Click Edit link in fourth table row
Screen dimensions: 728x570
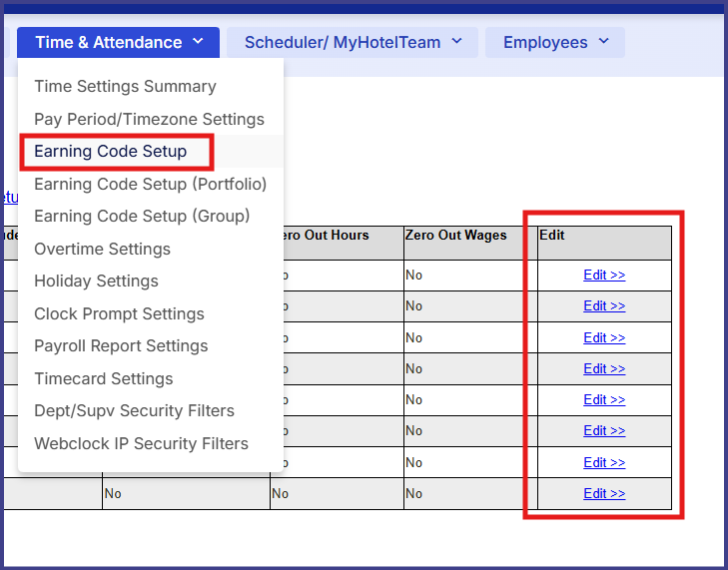pyautogui.click(x=604, y=368)
